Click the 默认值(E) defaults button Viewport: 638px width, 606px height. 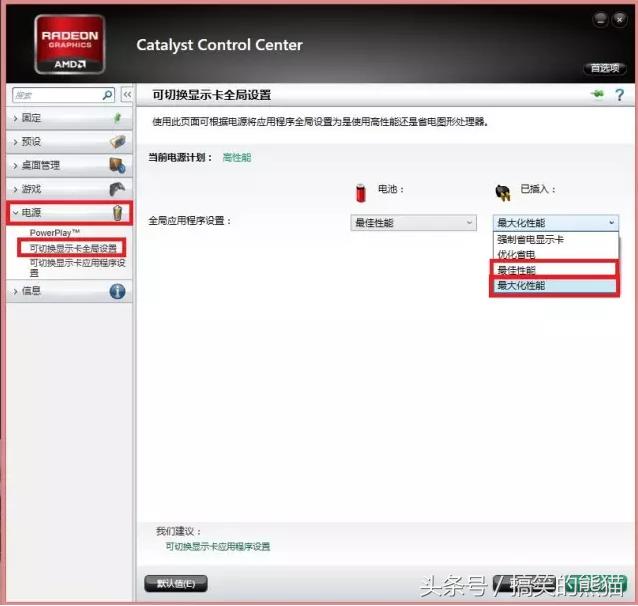click(x=177, y=583)
